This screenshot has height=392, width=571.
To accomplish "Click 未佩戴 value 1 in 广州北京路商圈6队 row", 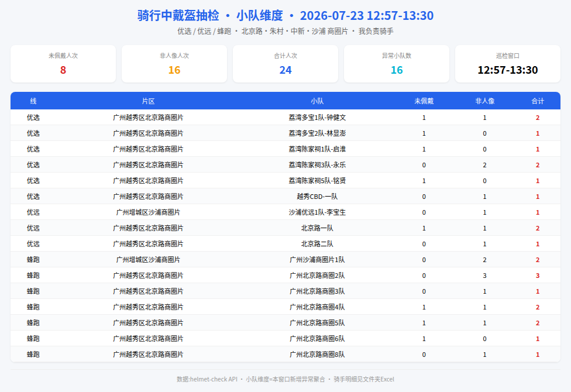I will [424, 338].
